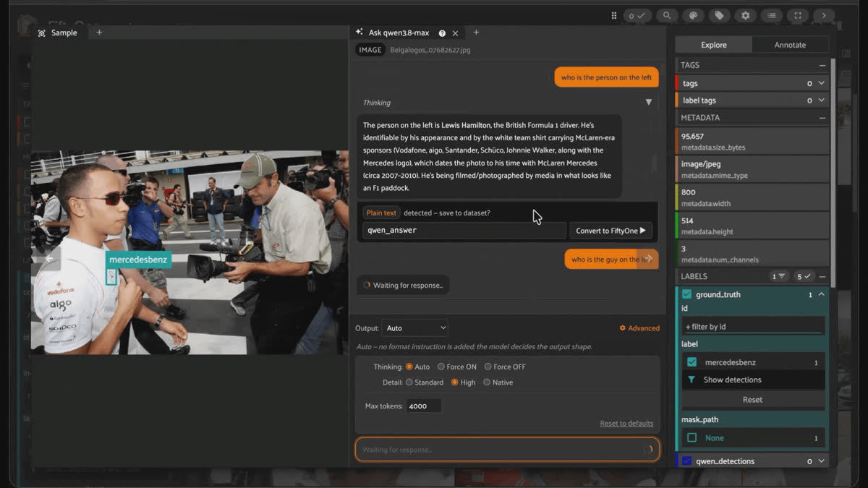Add new panel next to Sample tab
The width and height of the screenshot is (868, 488).
pos(99,33)
